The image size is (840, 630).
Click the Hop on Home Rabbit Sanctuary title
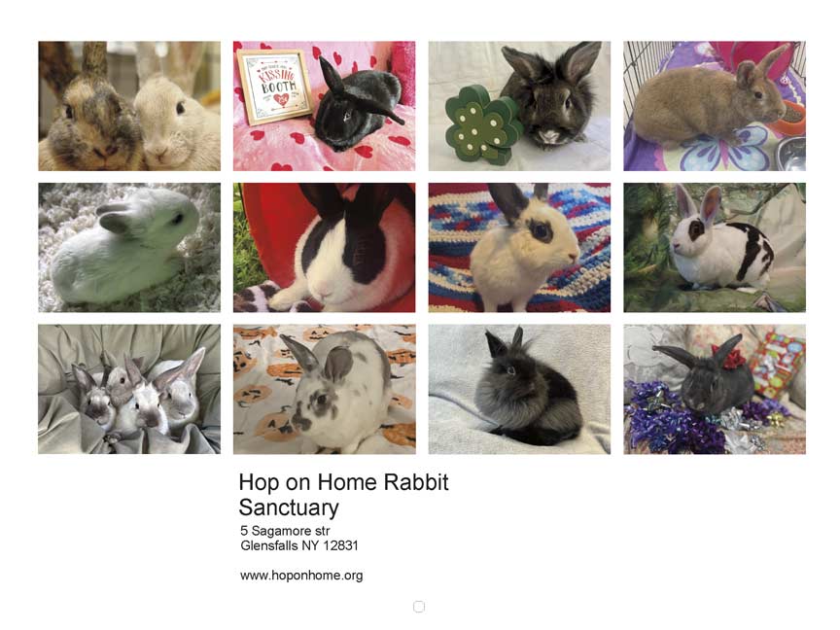[x=343, y=495]
